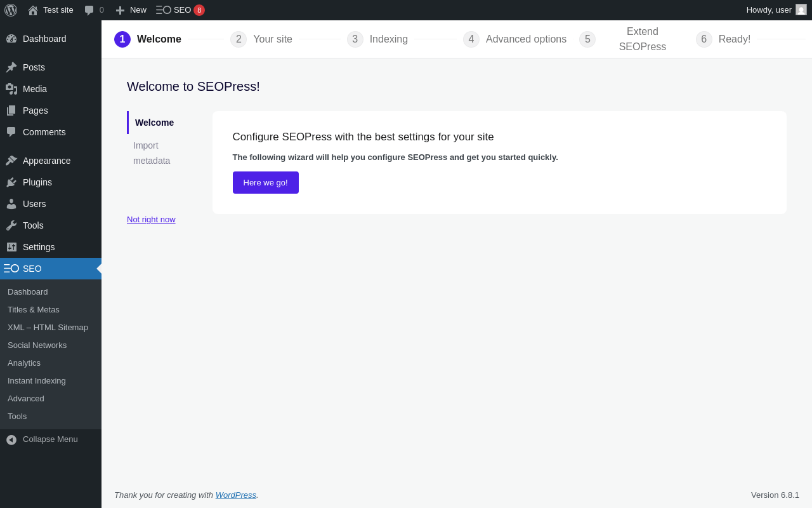The image size is (812, 508).
Task: Click the user avatar in the admin bar
Action: (801, 10)
